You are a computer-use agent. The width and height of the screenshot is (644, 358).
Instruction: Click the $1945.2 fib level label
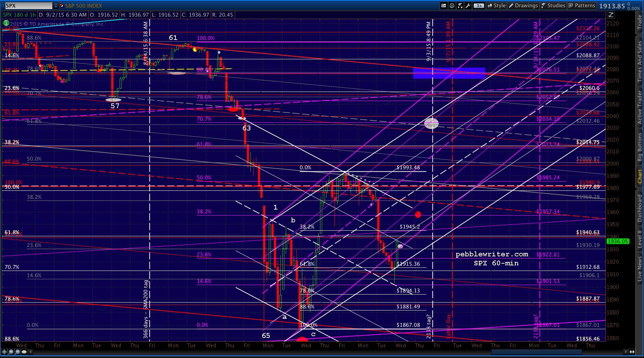410,227
